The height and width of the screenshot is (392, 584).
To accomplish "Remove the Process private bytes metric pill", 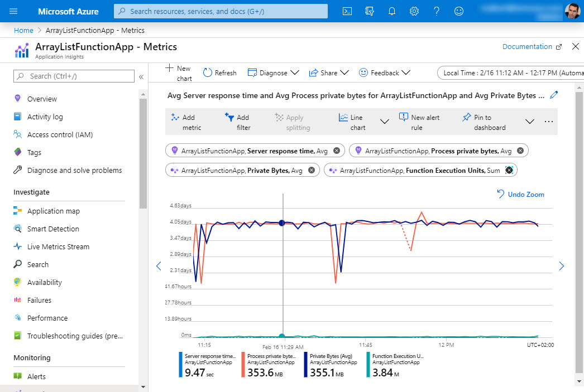I will click(520, 151).
